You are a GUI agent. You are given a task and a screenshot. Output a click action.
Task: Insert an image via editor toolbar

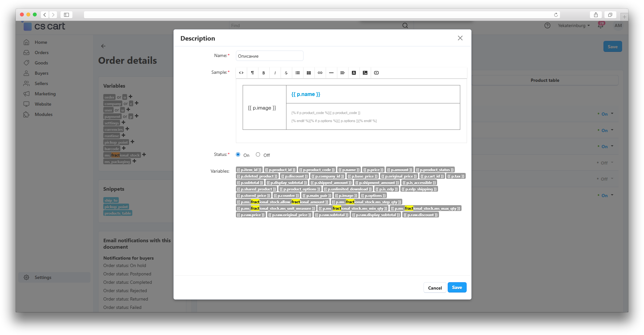[x=365, y=73]
